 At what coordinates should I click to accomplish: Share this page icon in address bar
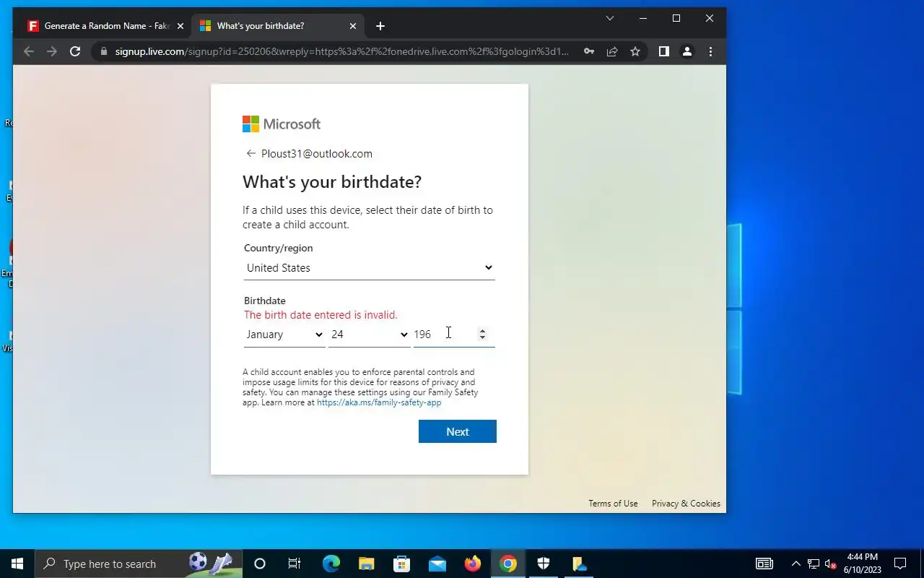tap(612, 51)
